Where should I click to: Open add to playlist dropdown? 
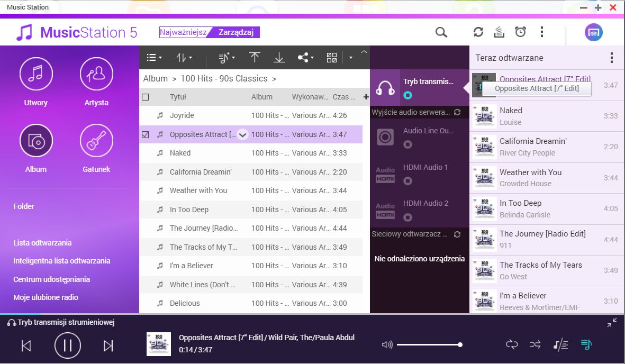point(227,58)
